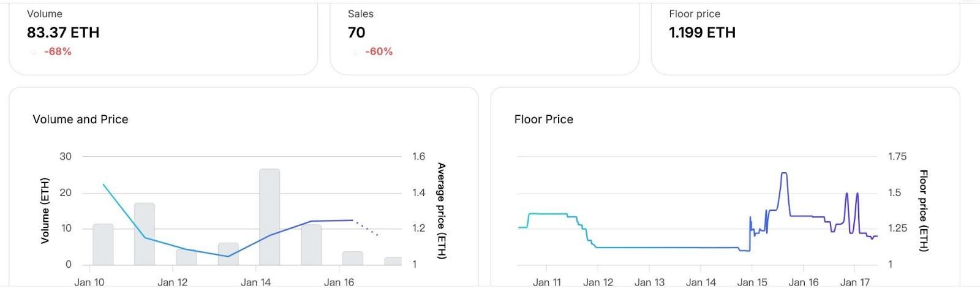Click the -68% volume change indicator
The width and height of the screenshot is (980, 288).
tap(58, 51)
